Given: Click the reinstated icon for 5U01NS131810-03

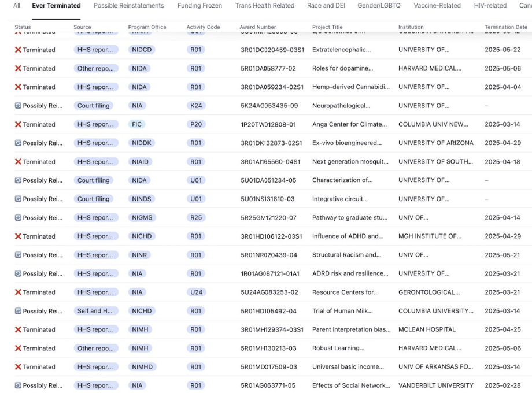Looking at the screenshot, I should coord(18,199).
